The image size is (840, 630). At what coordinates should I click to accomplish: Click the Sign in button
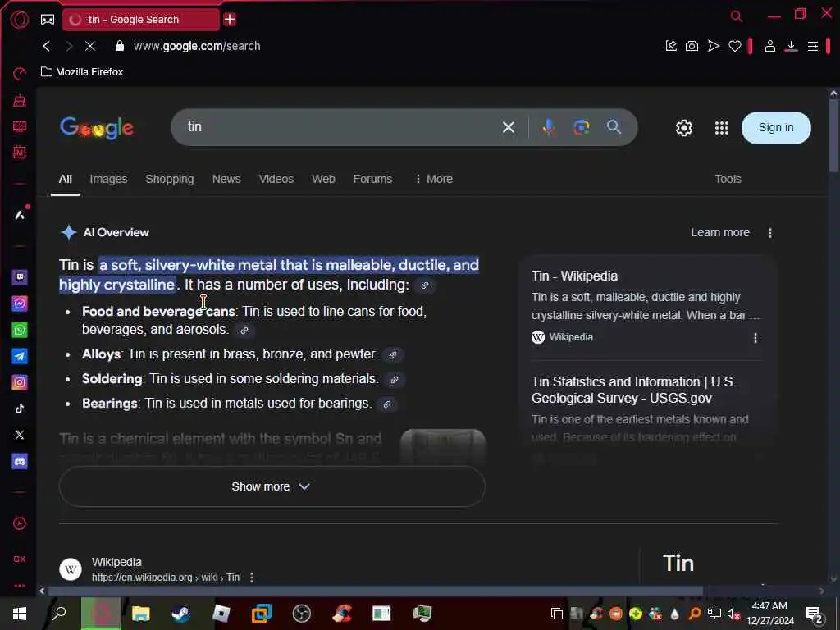[776, 127]
